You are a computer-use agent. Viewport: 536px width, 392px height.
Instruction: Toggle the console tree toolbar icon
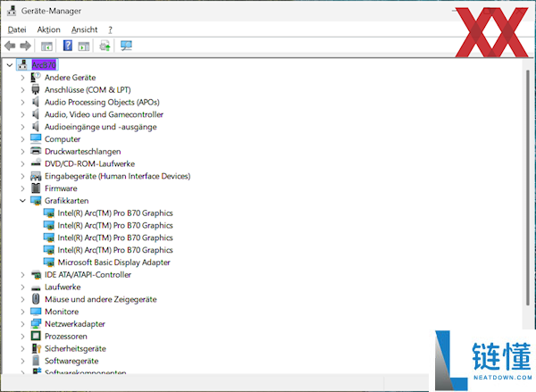pos(46,46)
